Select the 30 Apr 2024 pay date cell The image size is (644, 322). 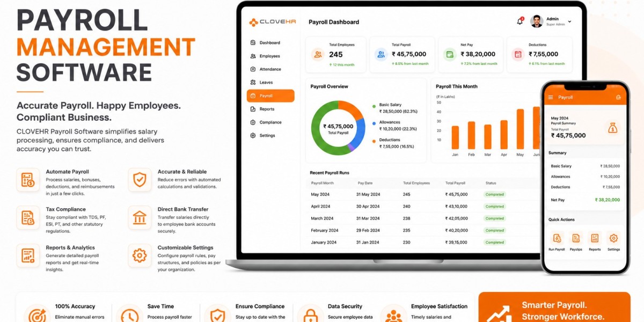pyautogui.click(x=368, y=207)
